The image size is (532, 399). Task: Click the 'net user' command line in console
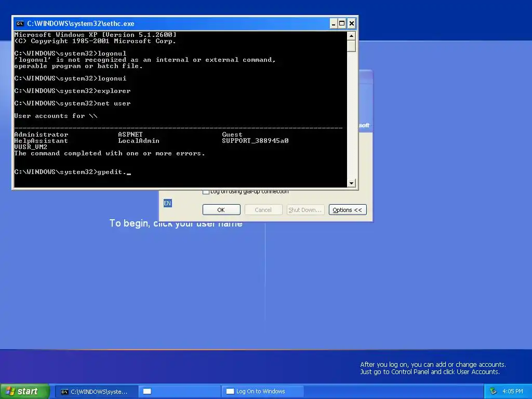(72, 103)
